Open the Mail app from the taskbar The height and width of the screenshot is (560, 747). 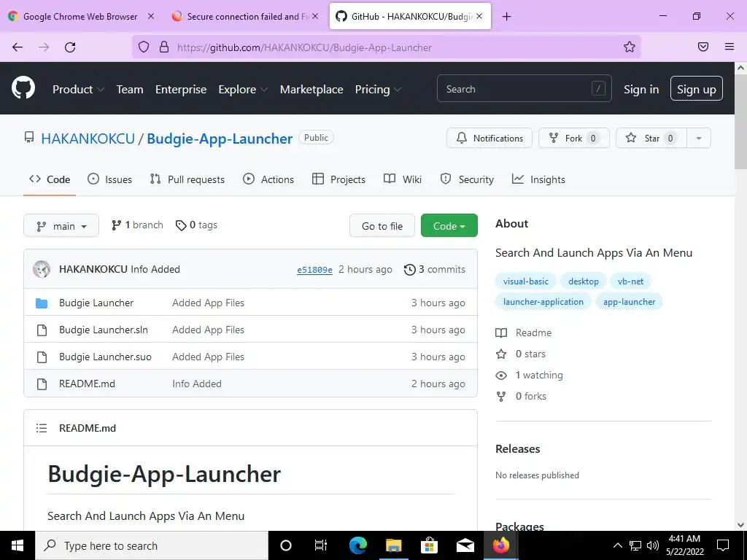pos(465,545)
